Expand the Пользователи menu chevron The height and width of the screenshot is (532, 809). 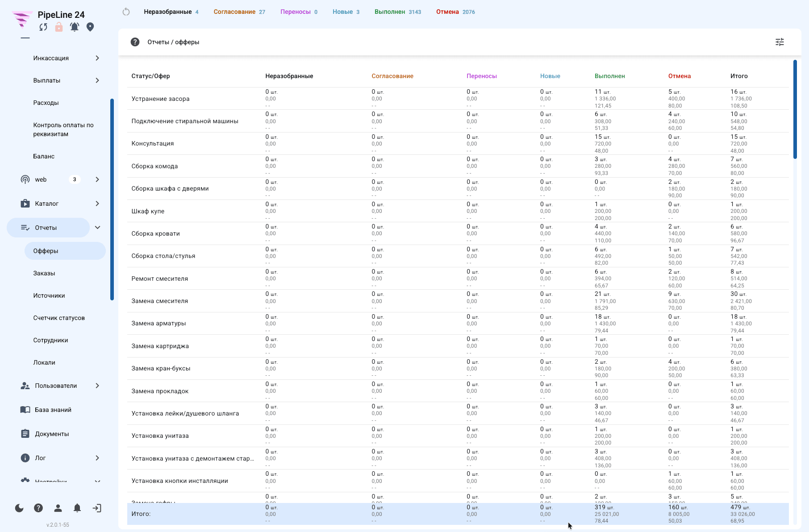(x=97, y=386)
